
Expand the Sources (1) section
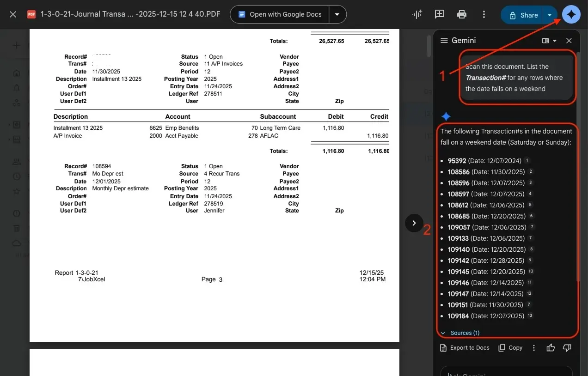[460, 333]
